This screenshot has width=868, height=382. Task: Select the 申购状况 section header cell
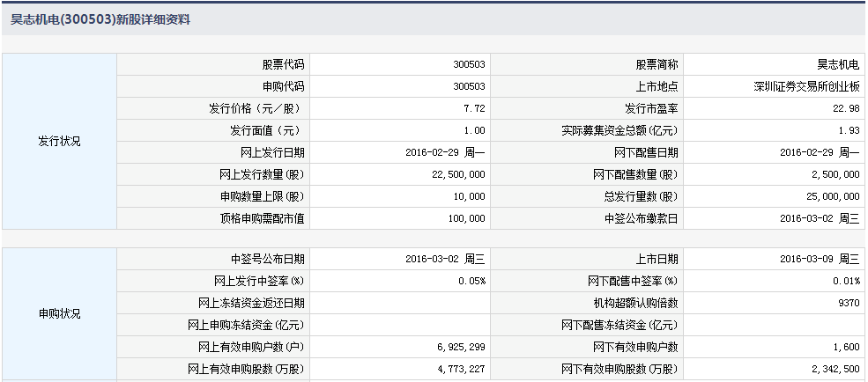coord(59,313)
